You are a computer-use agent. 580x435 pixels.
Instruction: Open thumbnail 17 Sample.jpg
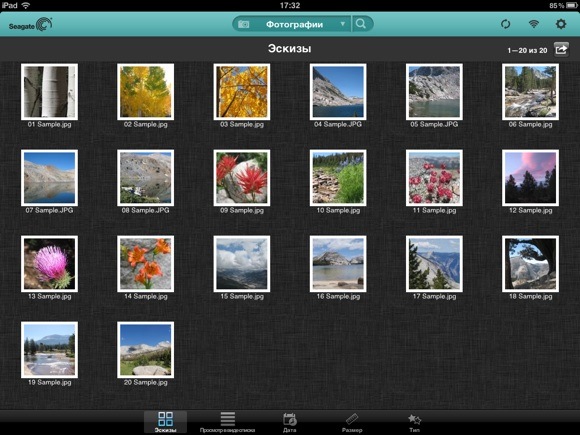click(x=434, y=264)
